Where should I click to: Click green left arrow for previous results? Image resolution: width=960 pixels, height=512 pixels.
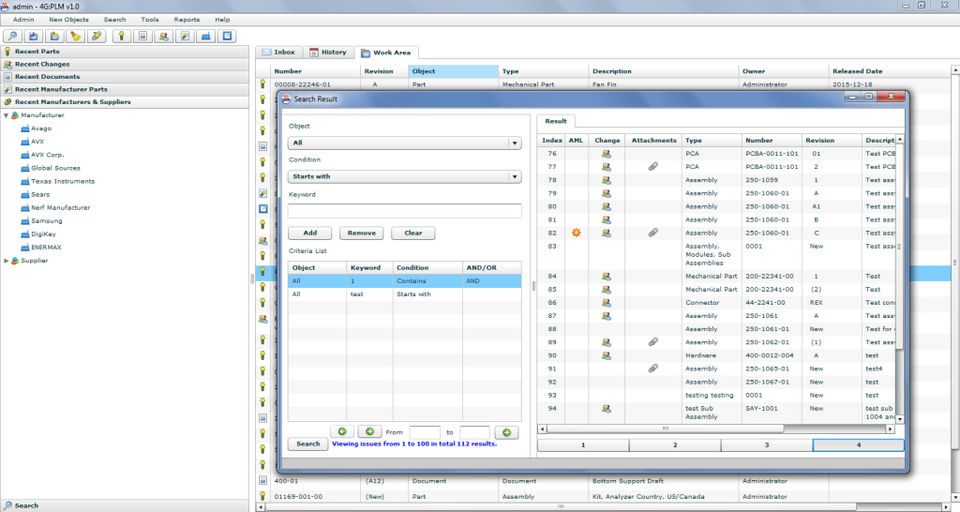click(342, 432)
